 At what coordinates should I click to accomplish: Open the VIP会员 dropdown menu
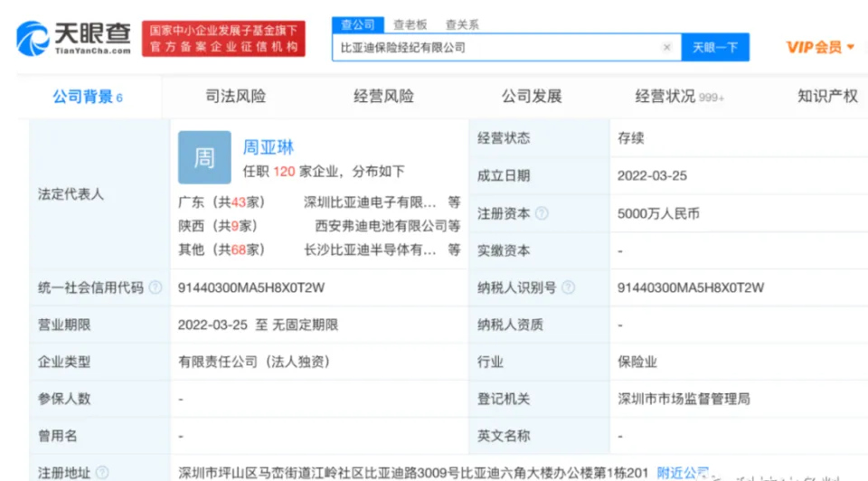[x=820, y=47]
